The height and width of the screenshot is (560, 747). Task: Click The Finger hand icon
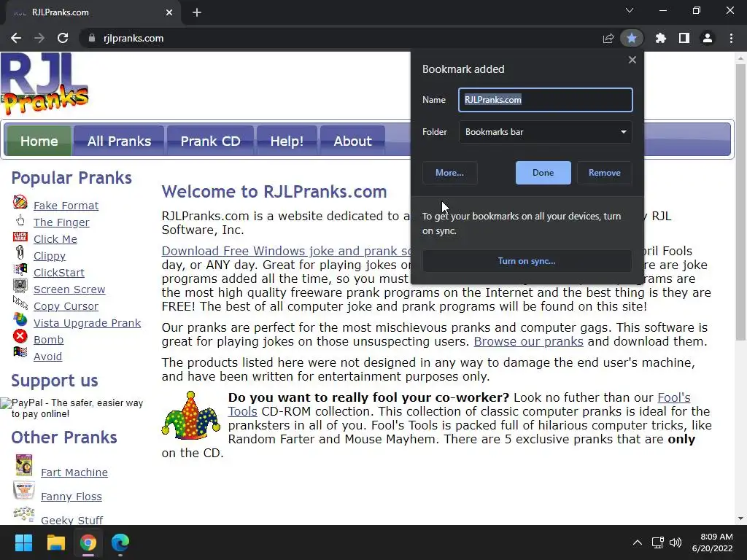(20, 220)
